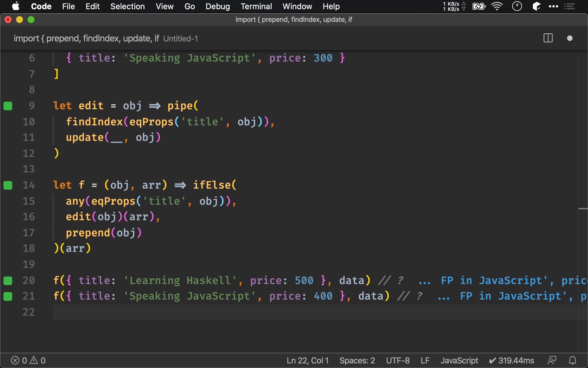Screen dimensions: 588x368
Task: Click the green Quokka marker on line 9
Action: click(x=8, y=106)
